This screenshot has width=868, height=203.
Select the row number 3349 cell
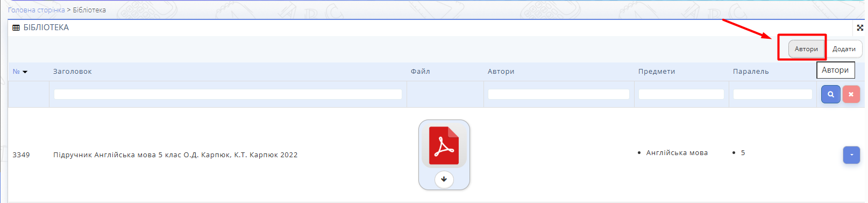click(22, 155)
